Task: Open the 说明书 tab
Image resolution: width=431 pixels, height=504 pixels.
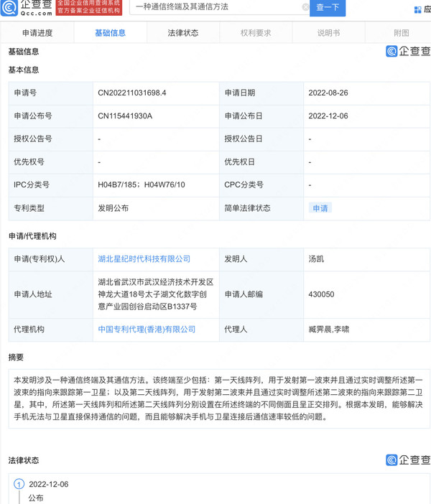Action: tap(328, 33)
